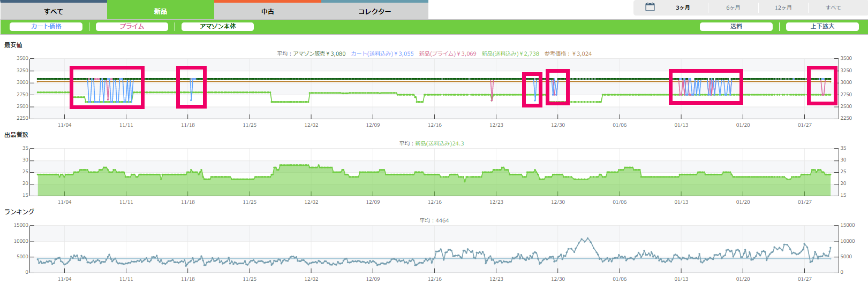Toggle the カート価格 line filter
Screen dimensions: 868x285
[46, 26]
